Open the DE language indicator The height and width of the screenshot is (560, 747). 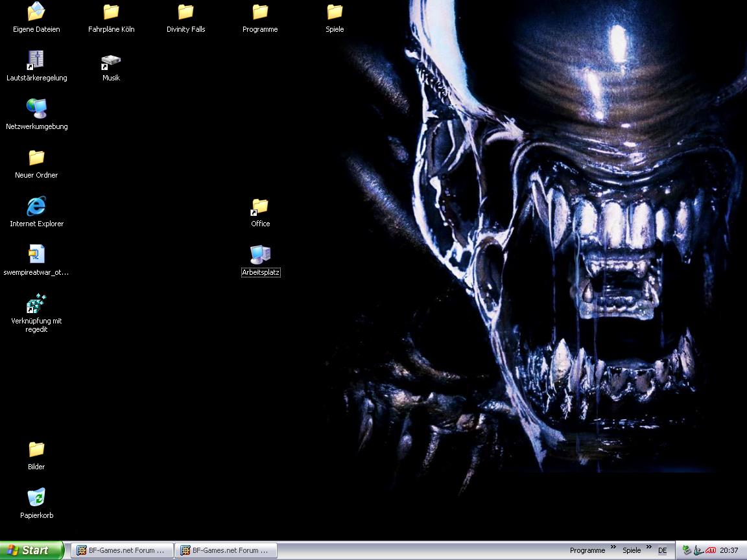pos(662,550)
